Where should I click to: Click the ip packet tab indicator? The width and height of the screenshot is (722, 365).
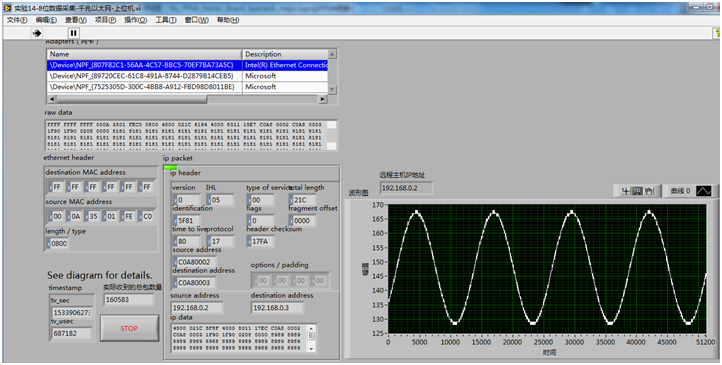[170, 167]
